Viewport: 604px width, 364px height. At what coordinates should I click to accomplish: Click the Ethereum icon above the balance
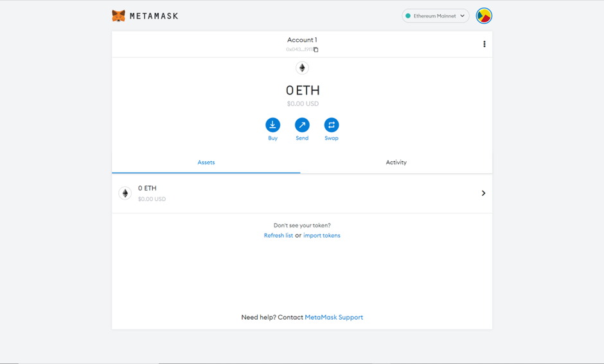[x=302, y=68]
